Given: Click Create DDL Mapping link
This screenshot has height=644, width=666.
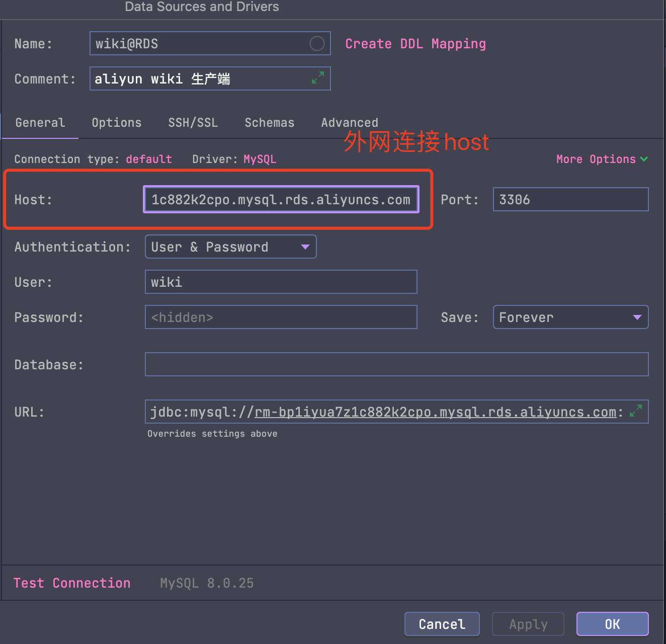Looking at the screenshot, I should pyautogui.click(x=415, y=44).
